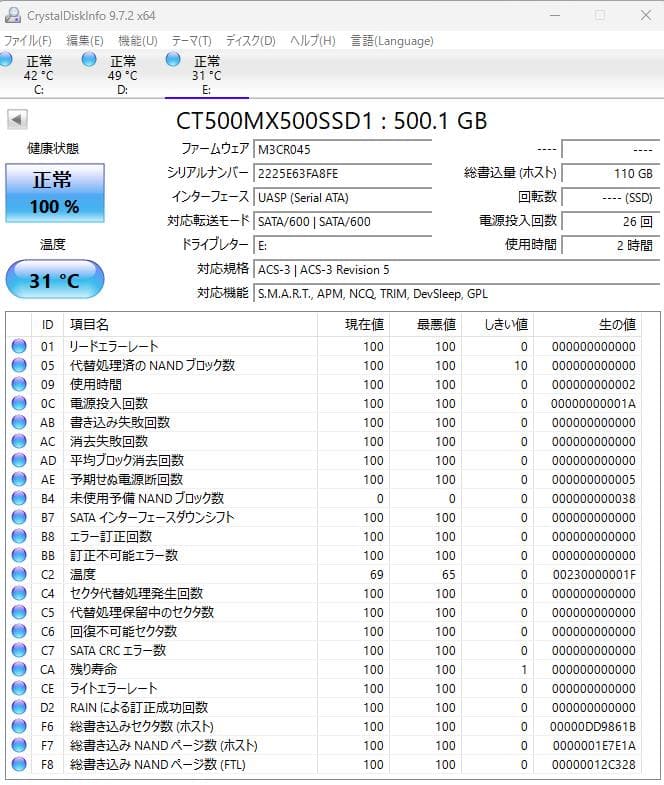
Task: Click status icon of row F8 総書き込み NAND ページ数 (FTL)
Action: click(19, 764)
